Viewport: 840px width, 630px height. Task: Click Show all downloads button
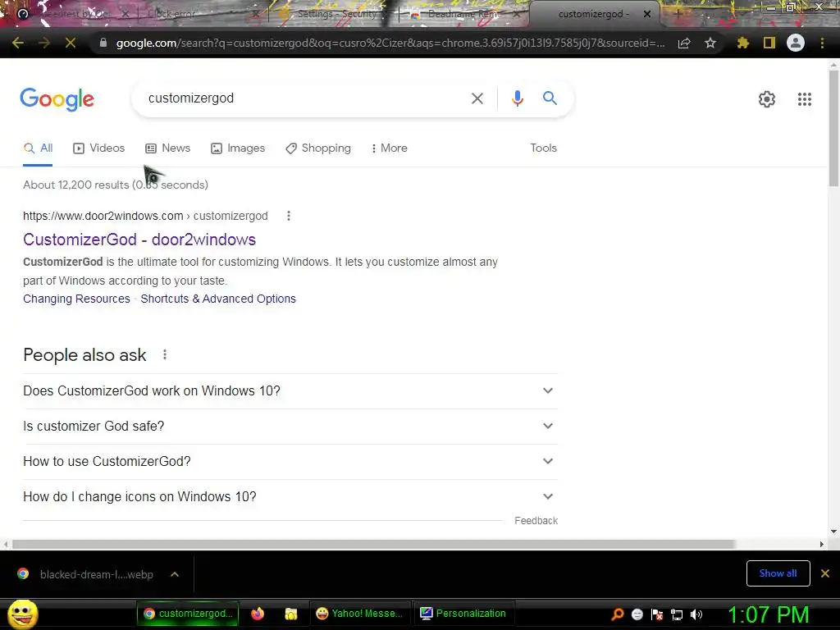pyautogui.click(x=778, y=573)
